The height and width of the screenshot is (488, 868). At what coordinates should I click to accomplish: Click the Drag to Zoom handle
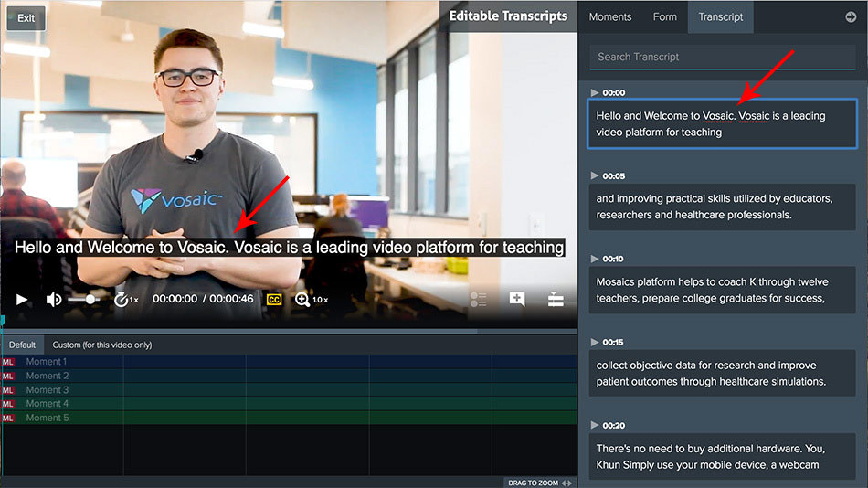tap(540, 483)
